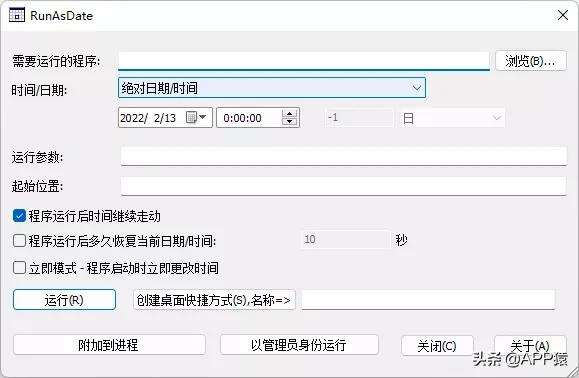Click the 2022/2/13 date field
Viewport: 579px width, 378px height.
[165, 118]
